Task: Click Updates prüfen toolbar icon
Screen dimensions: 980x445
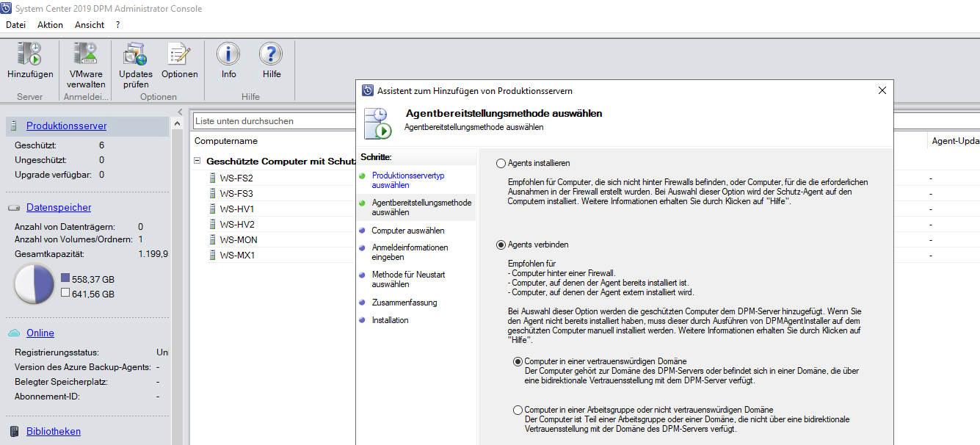Action: click(136, 54)
